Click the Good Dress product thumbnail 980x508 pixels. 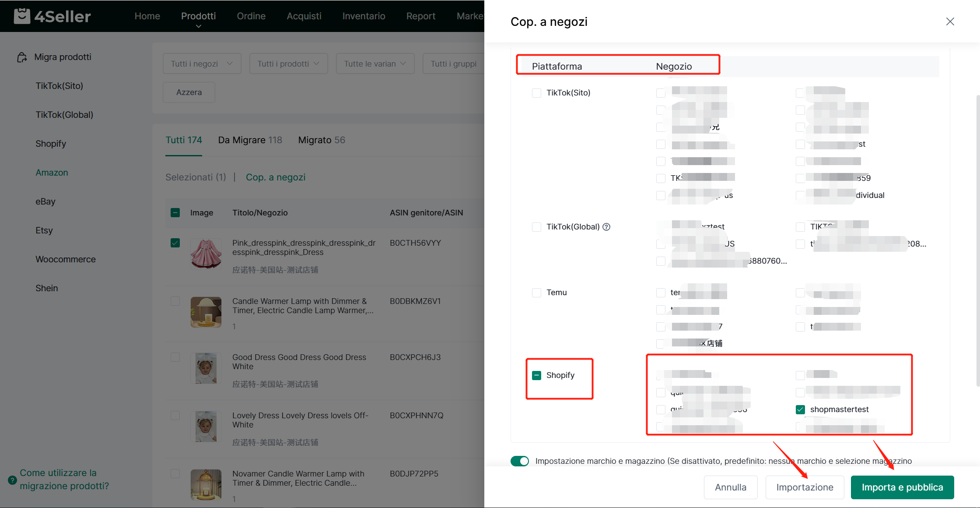coord(206,368)
